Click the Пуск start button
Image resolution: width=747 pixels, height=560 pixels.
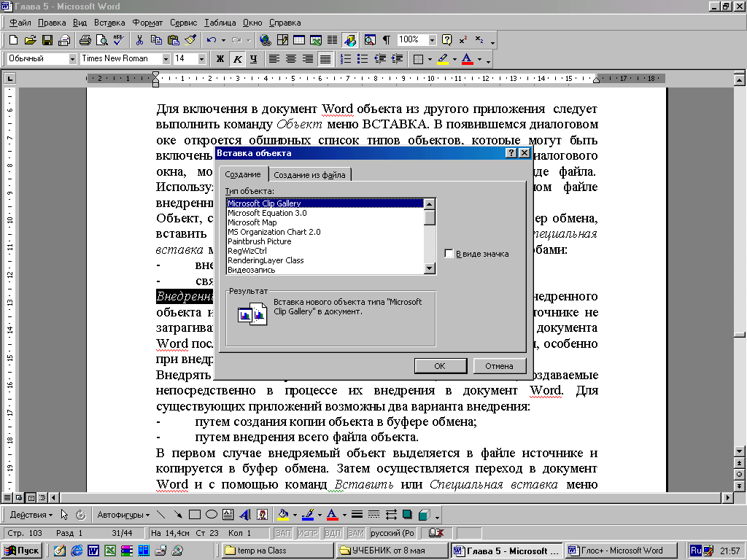(22, 551)
